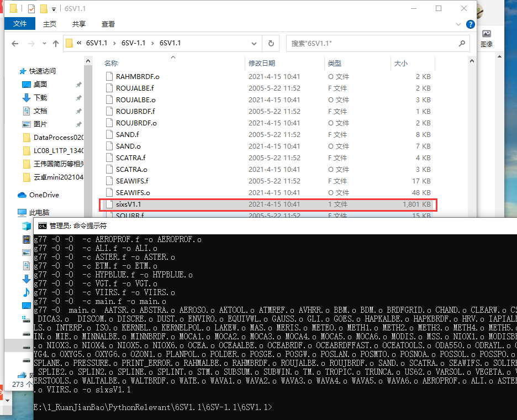The image size is (517, 420).
Task: Open the Videos folder icon in sidebar
Action: coord(26,239)
